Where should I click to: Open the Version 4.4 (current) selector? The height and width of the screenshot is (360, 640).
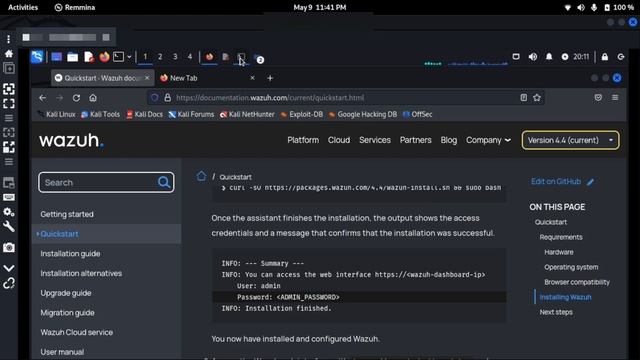pos(570,140)
